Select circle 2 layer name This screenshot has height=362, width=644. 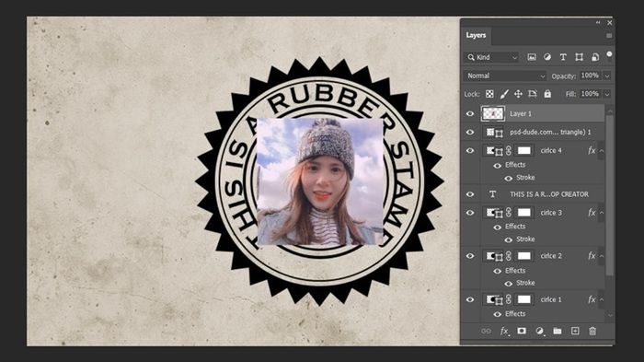[551, 256]
